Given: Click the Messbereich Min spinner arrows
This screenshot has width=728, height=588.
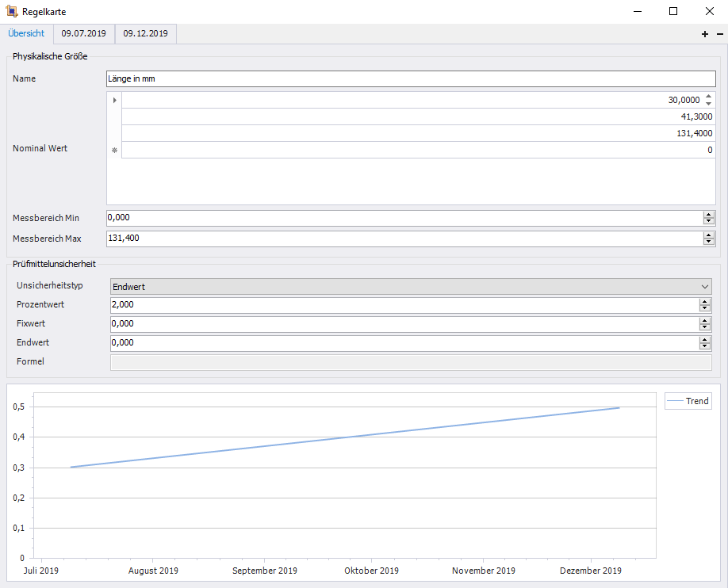Looking at the screenshot, I should pos(709,218).
